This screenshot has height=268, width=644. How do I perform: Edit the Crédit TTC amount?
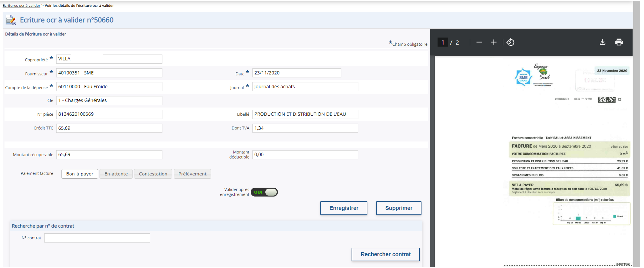pos(109,128)
